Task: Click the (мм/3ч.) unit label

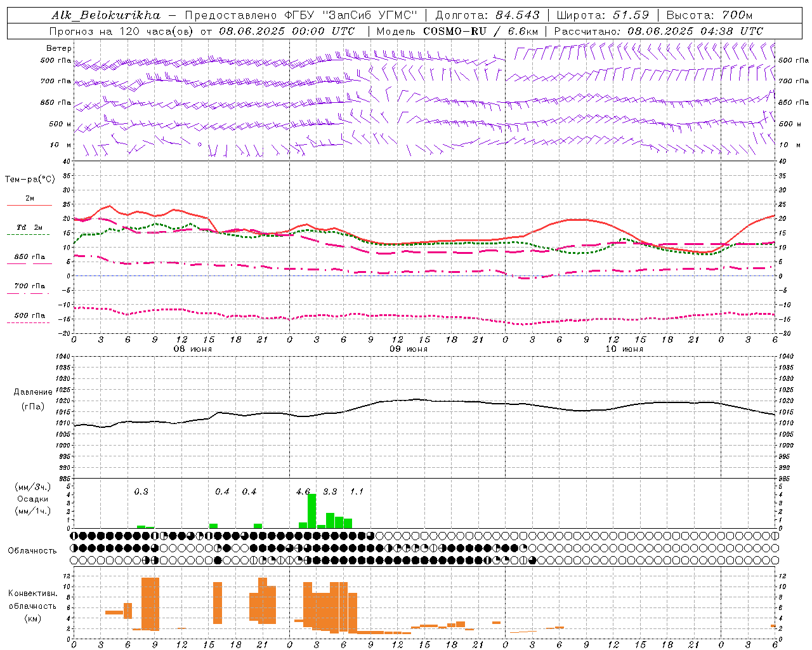Action: (x=33, y=487)
